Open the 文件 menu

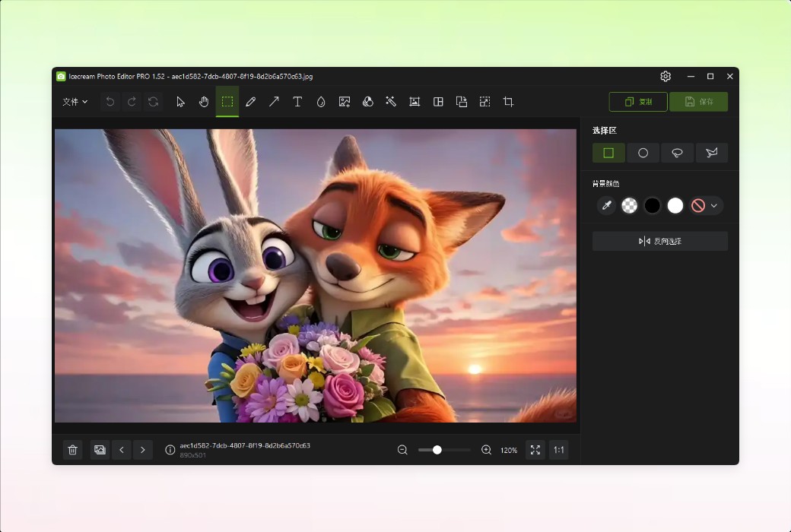[x=75, y=101]
